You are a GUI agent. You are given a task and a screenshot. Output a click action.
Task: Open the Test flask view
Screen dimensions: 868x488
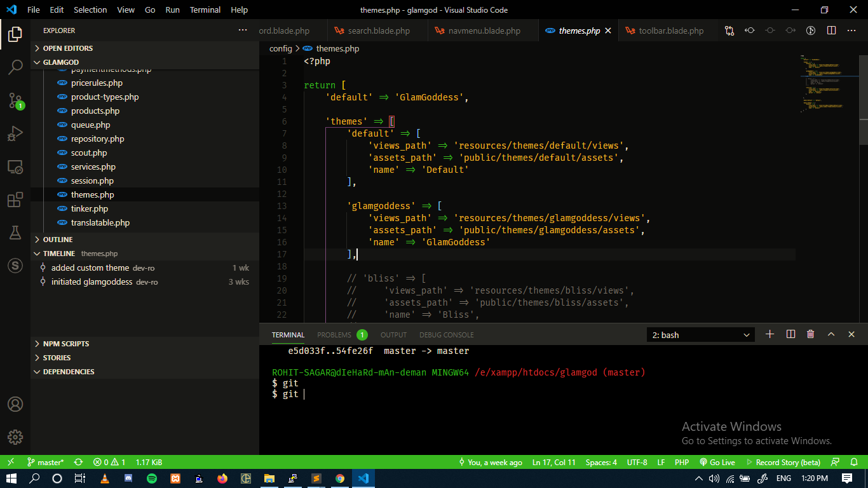pyautogui.click(x=15, y=233)
